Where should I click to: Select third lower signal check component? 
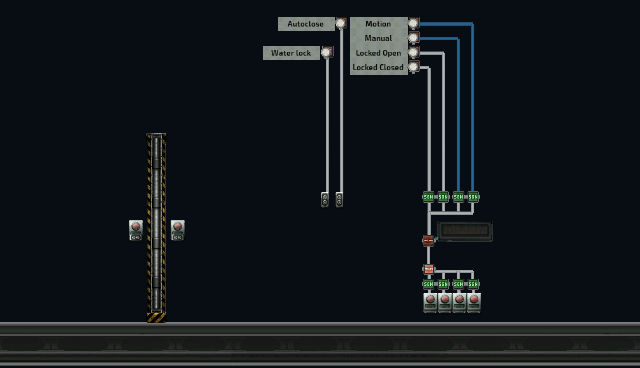pyautogui.click(x=458, y=284)
